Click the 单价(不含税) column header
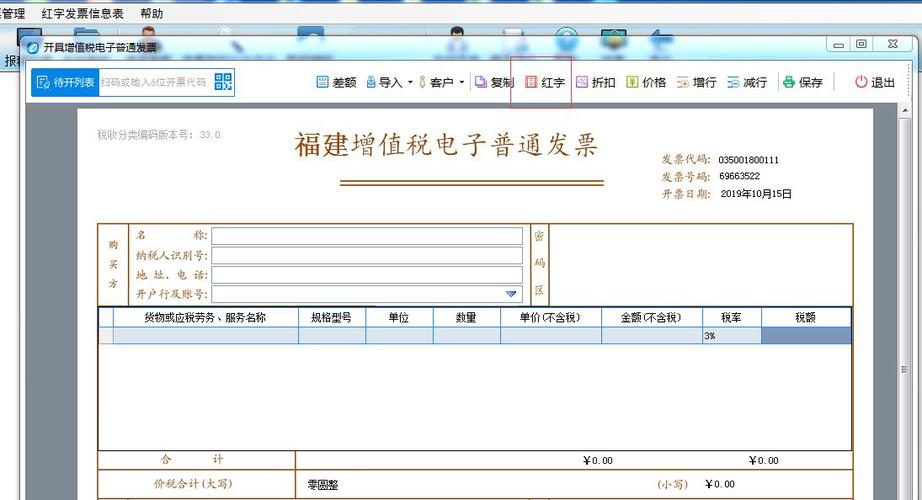Image resolution: width=922 pixels, height=500 pixels. click(550, 318)
